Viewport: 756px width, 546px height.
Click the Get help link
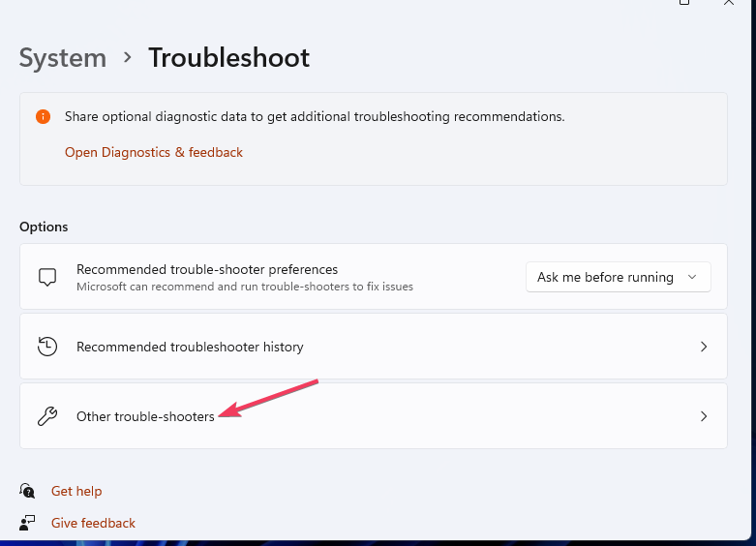pyautogui.click(x=76, y=491)
